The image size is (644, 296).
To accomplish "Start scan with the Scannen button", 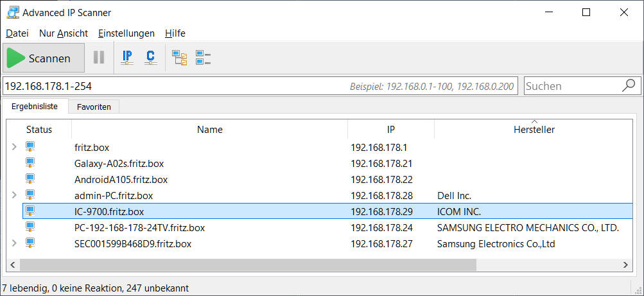I will (x=44, y=58).
